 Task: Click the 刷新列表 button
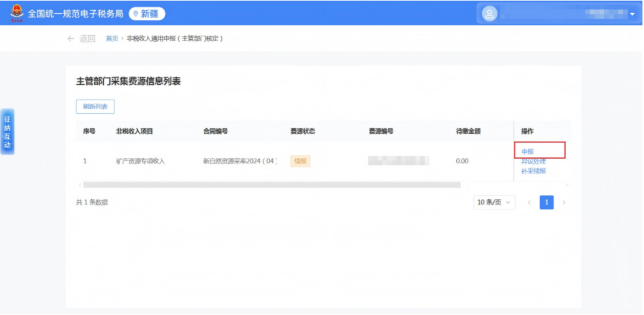[x=95, y=107]
